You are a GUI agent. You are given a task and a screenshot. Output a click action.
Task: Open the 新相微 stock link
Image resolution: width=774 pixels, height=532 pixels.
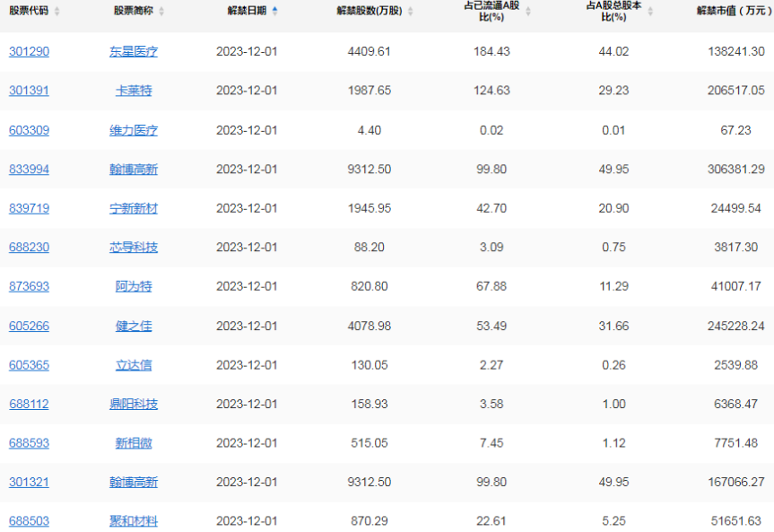click(x=134, y=443)
